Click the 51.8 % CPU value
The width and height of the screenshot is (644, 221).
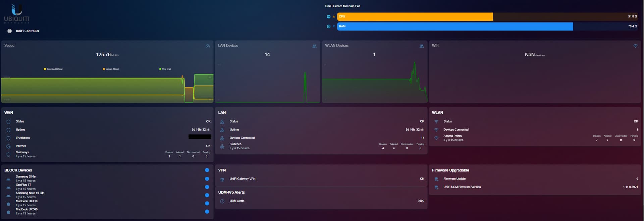[633, 16]
